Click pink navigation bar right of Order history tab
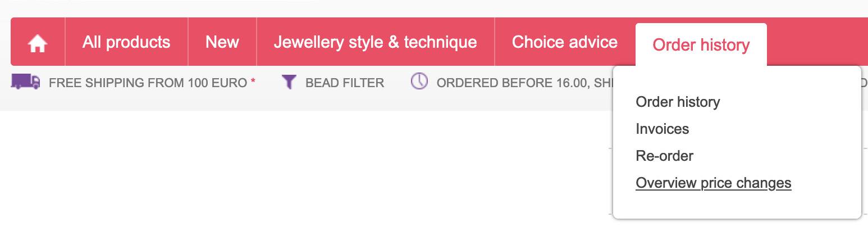This screenshot has width=868, height=226. click(814, 42)
